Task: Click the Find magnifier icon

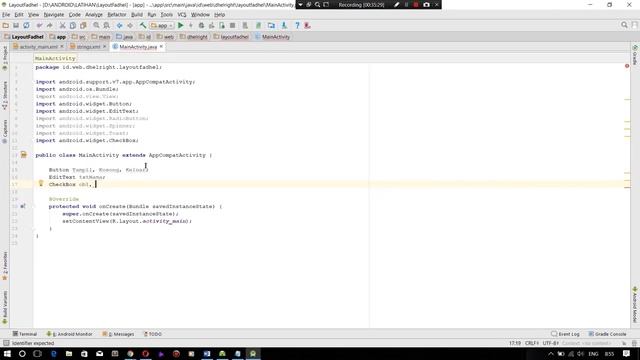Action: pos(96,25)
